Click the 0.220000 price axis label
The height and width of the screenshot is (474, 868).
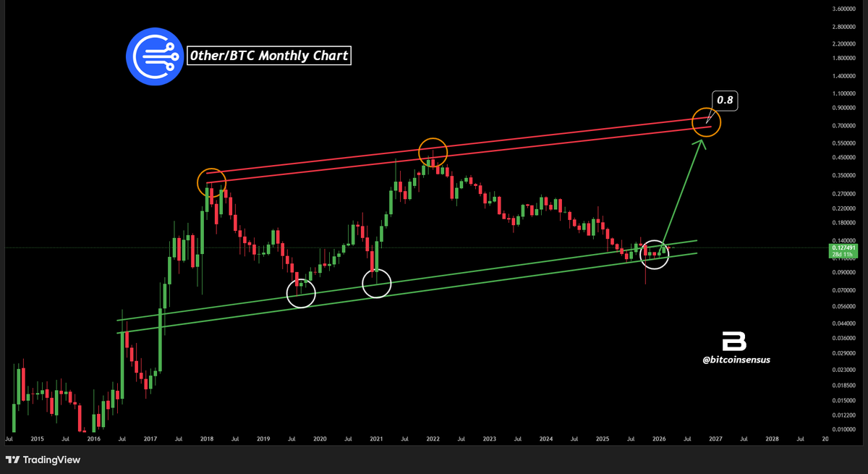(x=846, y=208)
